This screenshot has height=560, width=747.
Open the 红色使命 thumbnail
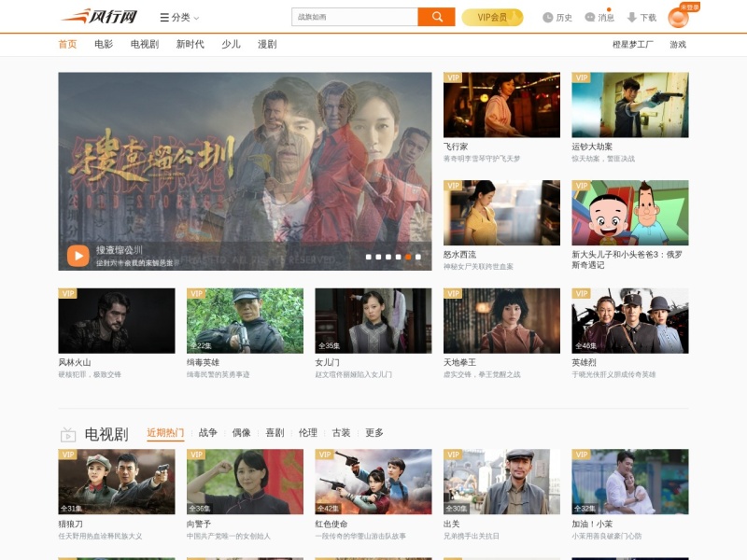(x=373, y=482)
